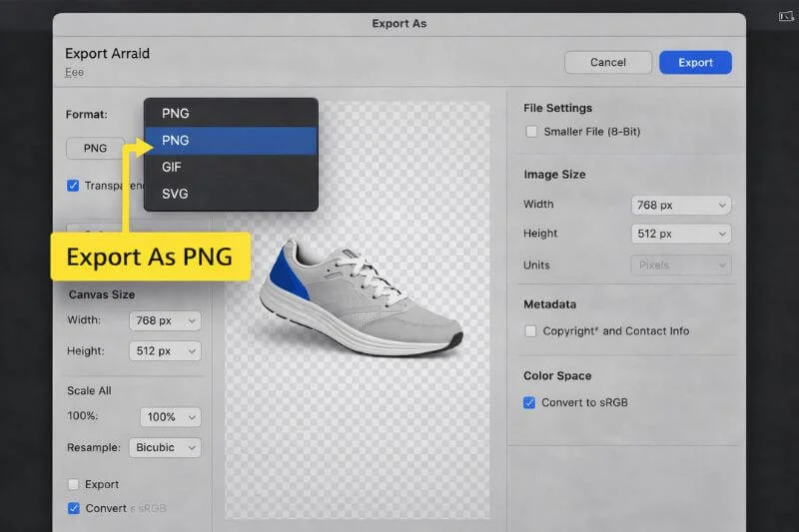Tick the Export checkbox at bottom left
This screenshot has height=532, width=799.
[x=73, y=484]
